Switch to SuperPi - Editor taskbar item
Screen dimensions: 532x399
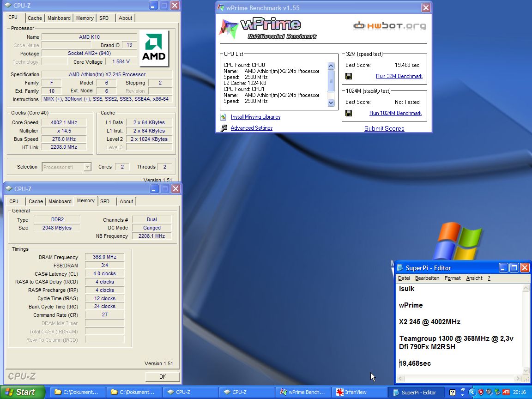point(416,392)
